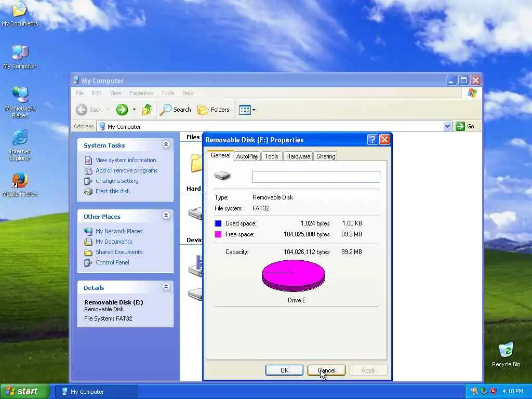Click the blue Used space swatch

tap(218, 223)
